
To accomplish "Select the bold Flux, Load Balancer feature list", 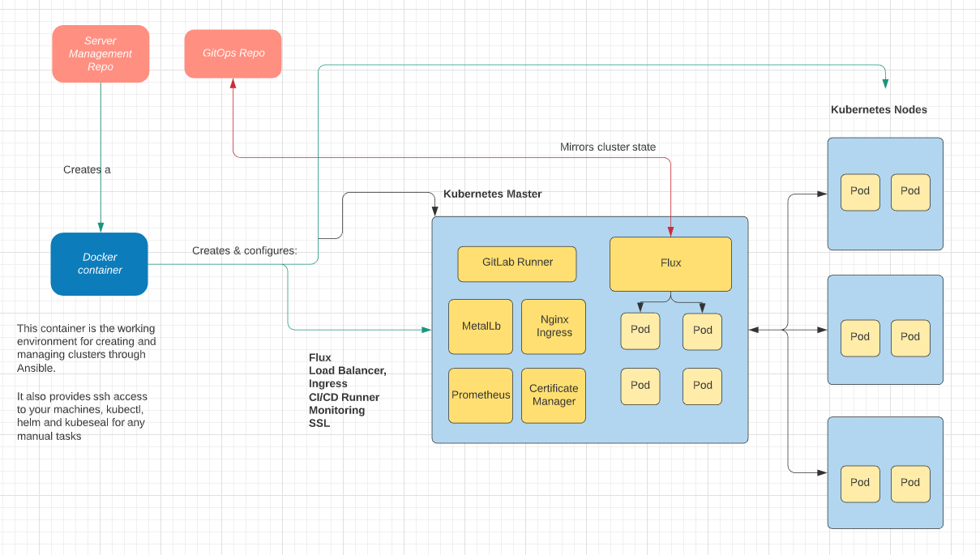I will coord(347,391).
